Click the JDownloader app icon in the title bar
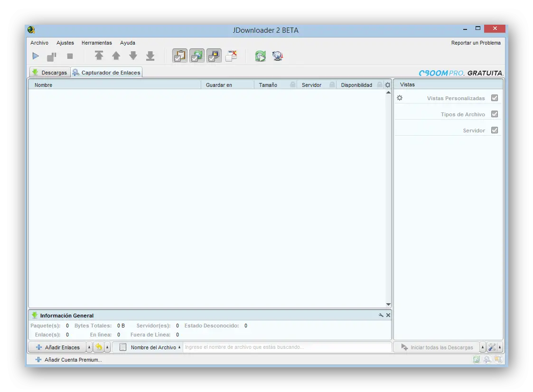Image resolution: width=533 pixels, height=392 pixels. 31,30
